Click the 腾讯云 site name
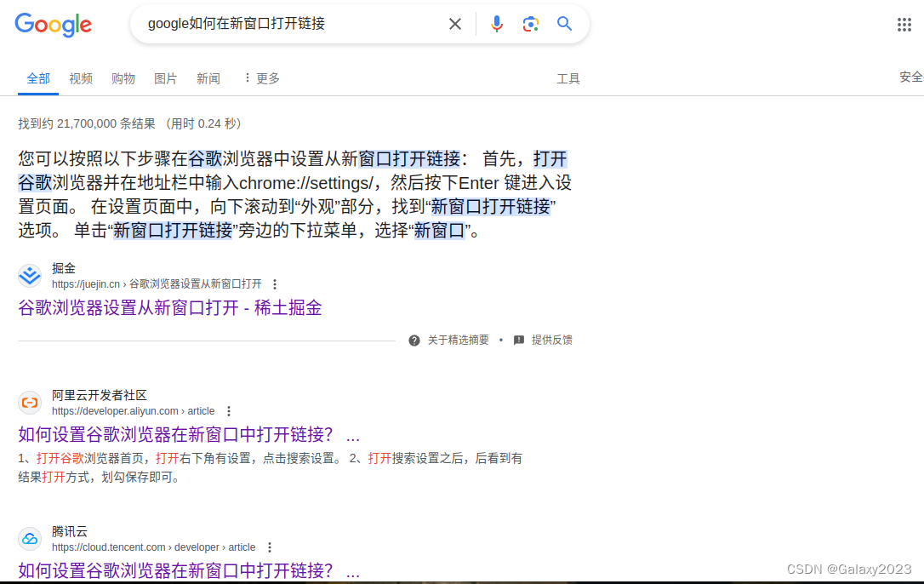The height and width of the screenshot is (584, 924). pyautogui.click(x=70, y=531)
